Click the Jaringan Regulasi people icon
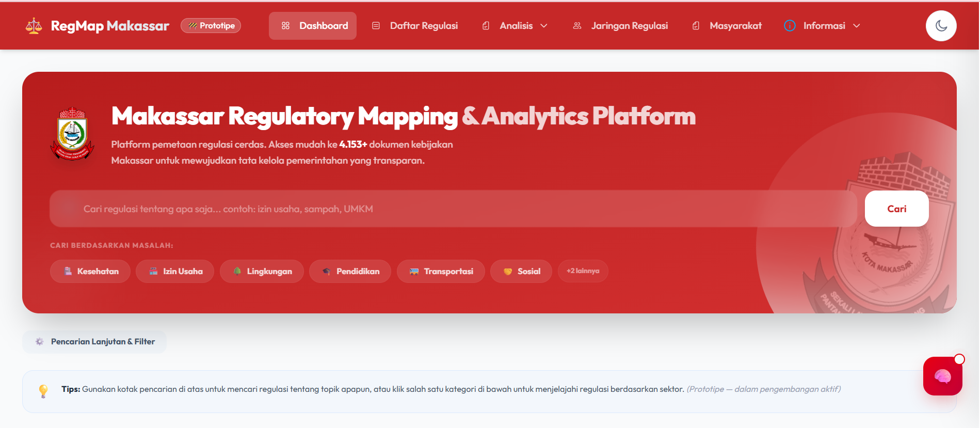 tap(577, 26)
